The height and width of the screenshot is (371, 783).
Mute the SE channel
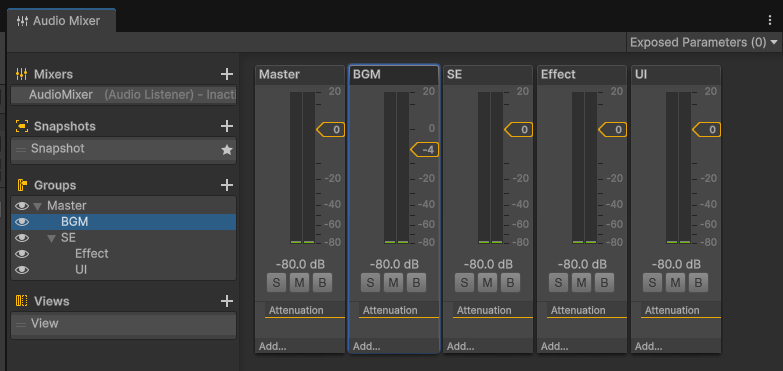click(x=487, y=283)
